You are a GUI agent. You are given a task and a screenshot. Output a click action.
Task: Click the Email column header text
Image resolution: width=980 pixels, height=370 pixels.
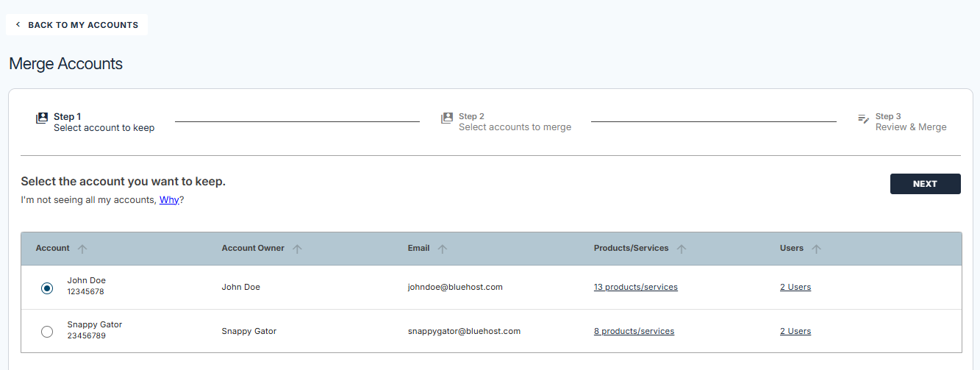click(x=419, y=249)
